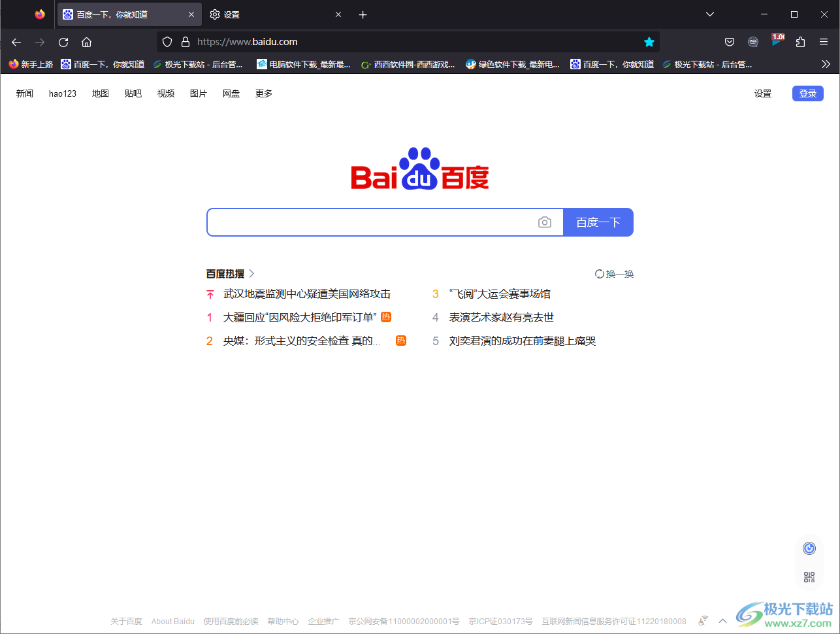
Task: Reload the current page
Action: [63, 42]
